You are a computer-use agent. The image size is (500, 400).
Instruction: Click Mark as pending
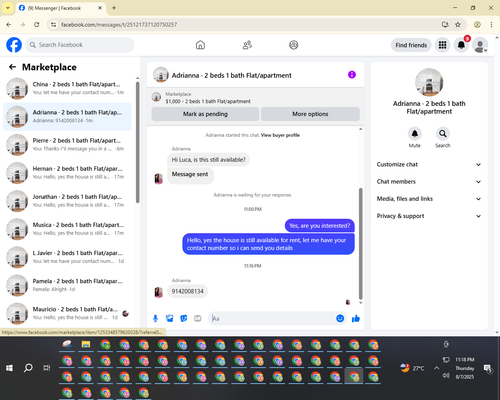(x=205, y=114)
